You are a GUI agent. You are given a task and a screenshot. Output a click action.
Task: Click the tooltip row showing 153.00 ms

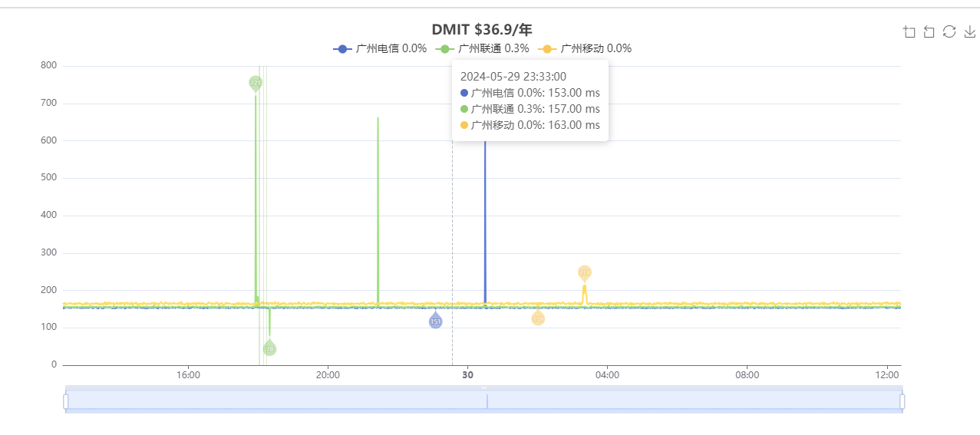(530, 93)
